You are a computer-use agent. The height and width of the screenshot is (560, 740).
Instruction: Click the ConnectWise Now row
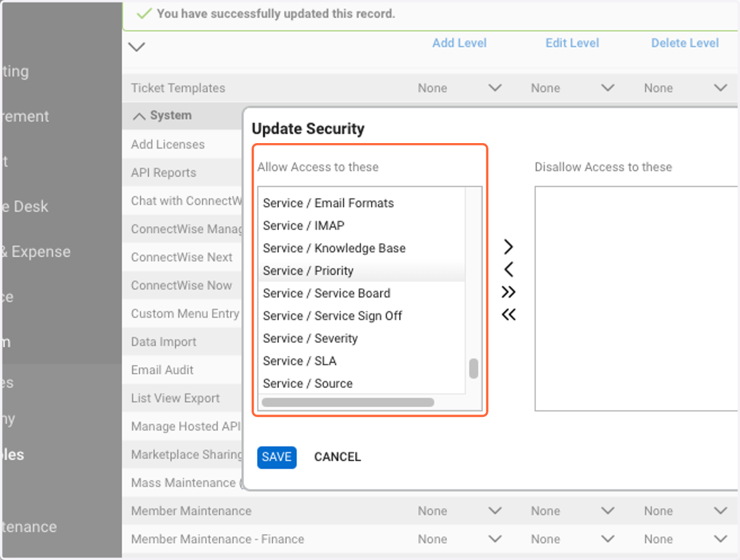tap(181, 286)
